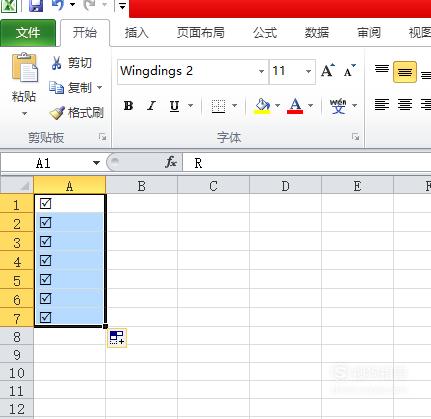Click the Undo arrow icon
Viewport: 431px width, 419px height.
(58, 5)
